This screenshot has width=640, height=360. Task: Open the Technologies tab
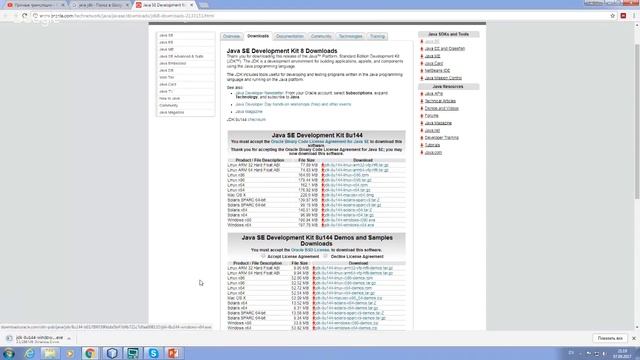(x=350, y=36)
